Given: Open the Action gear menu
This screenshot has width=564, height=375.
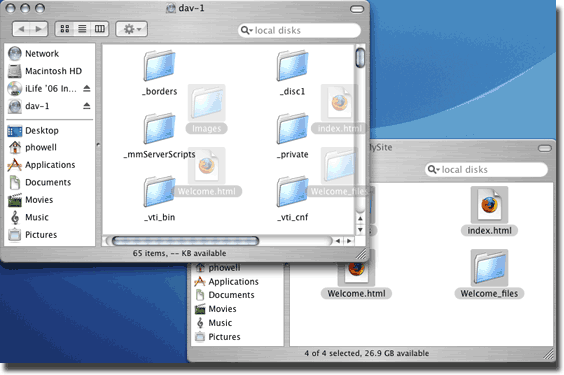Looking at the screenshot, I should coord(132,29).
